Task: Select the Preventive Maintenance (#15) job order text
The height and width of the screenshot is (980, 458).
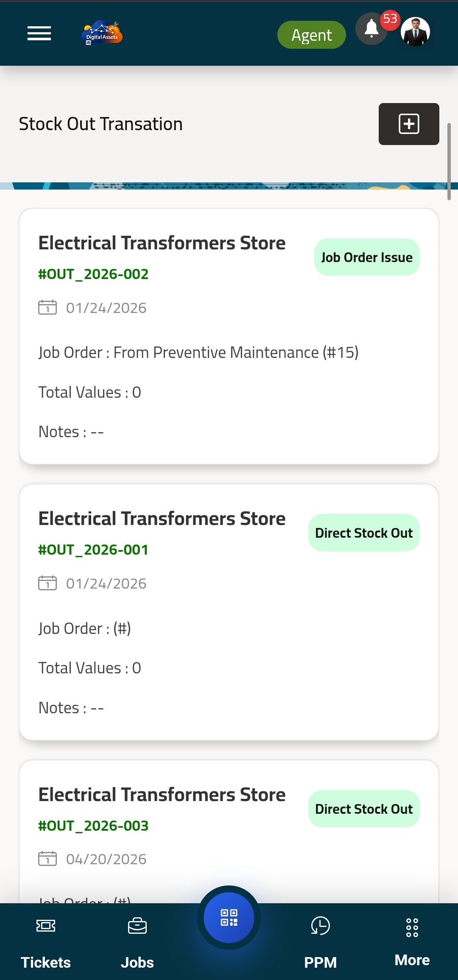Action: click(x=236, y=352)
